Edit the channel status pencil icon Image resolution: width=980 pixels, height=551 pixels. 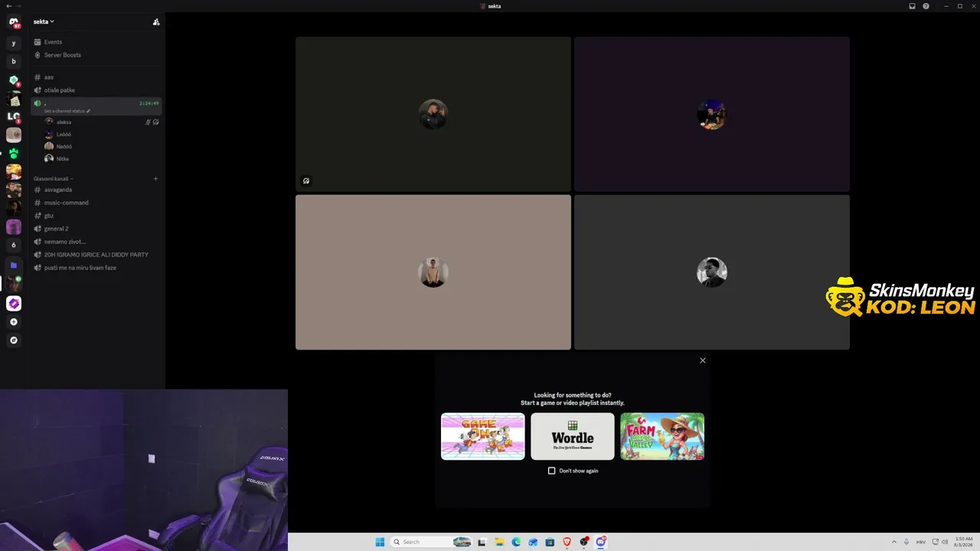tap(88, 111)
